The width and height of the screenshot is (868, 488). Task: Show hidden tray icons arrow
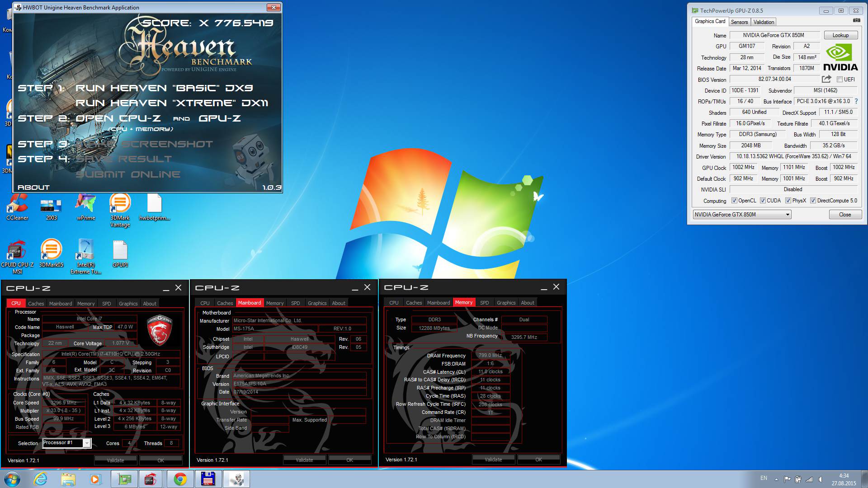776,479
